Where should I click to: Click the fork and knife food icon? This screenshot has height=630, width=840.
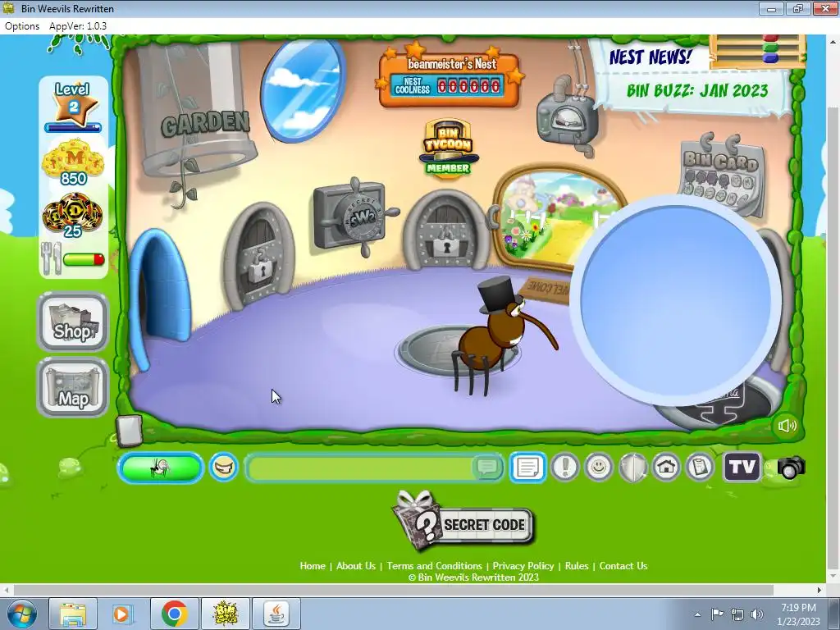click(52, 258)
